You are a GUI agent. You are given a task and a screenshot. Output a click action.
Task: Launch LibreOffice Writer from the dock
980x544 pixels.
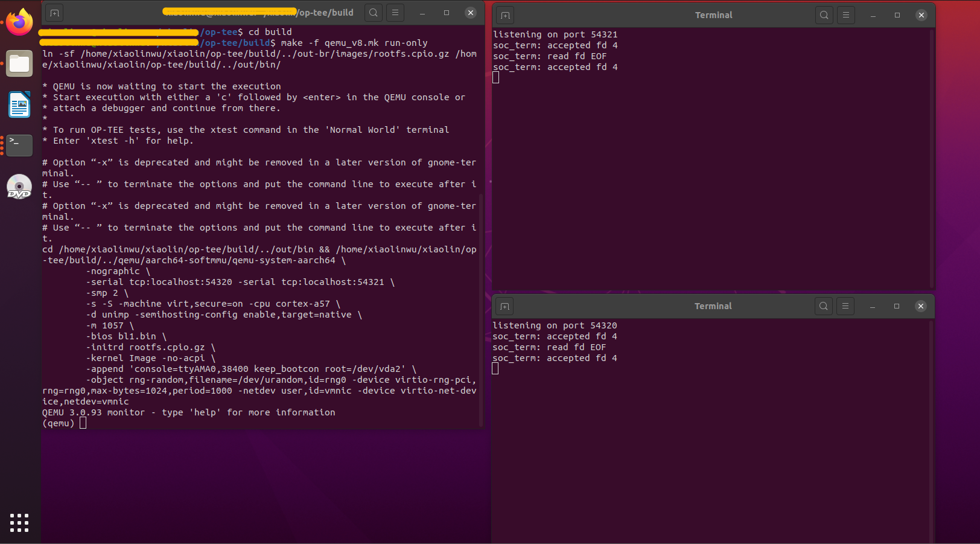click(19, 104)
